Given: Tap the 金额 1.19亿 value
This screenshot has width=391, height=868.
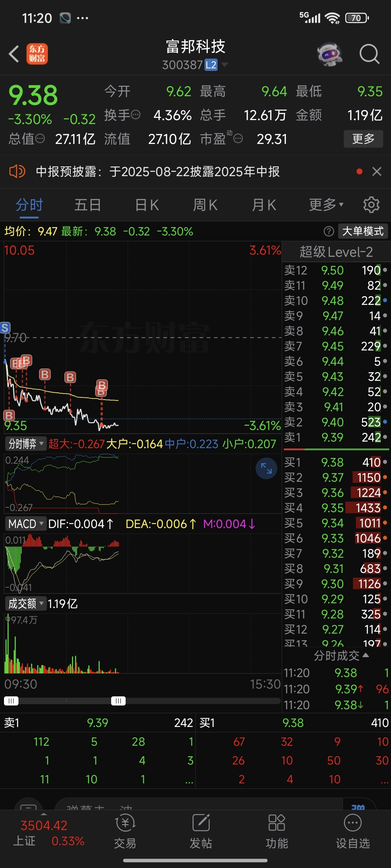Looking at the screenshot, I should [x=365, y=115].
